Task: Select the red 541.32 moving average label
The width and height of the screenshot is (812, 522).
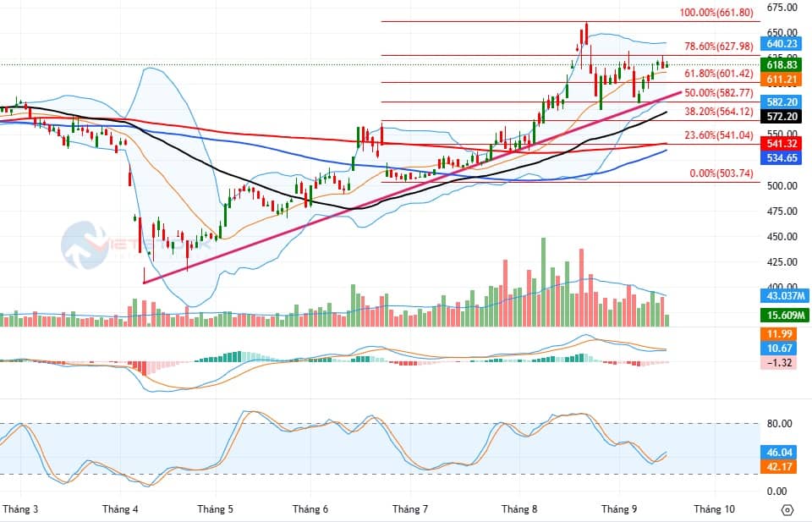Action: [x=781, y=144]
